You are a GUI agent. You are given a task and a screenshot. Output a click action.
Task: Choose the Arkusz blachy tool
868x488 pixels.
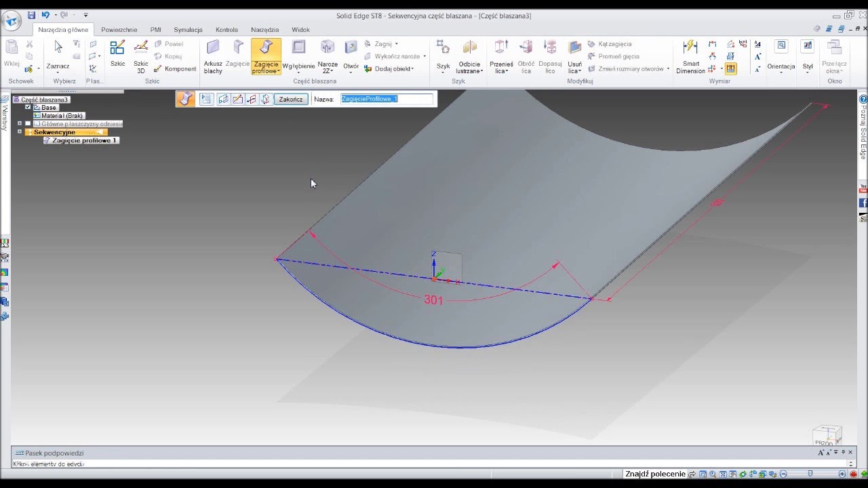[213, 57]
